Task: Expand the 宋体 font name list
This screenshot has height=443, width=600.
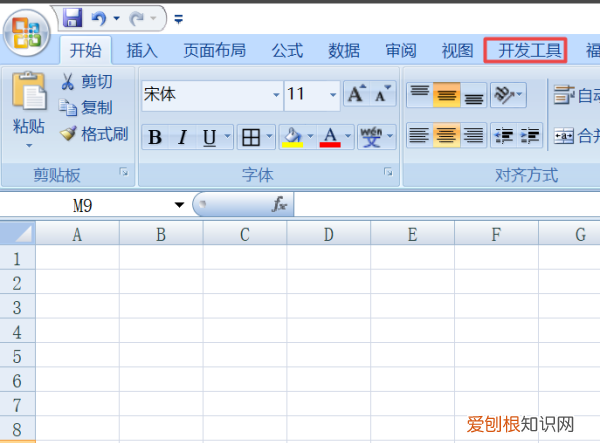Action: 276,94
